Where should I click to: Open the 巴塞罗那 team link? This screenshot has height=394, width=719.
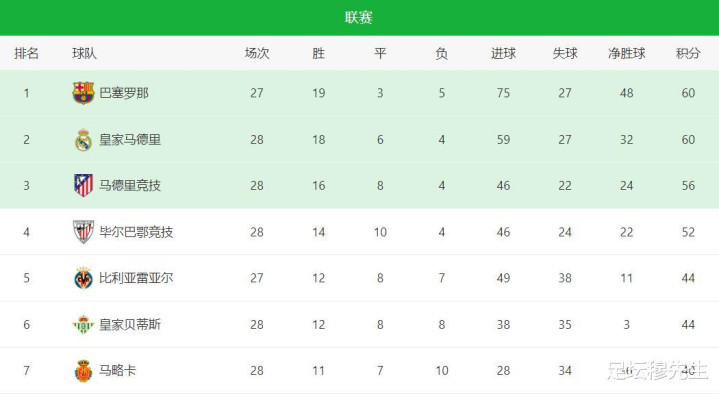124,93
